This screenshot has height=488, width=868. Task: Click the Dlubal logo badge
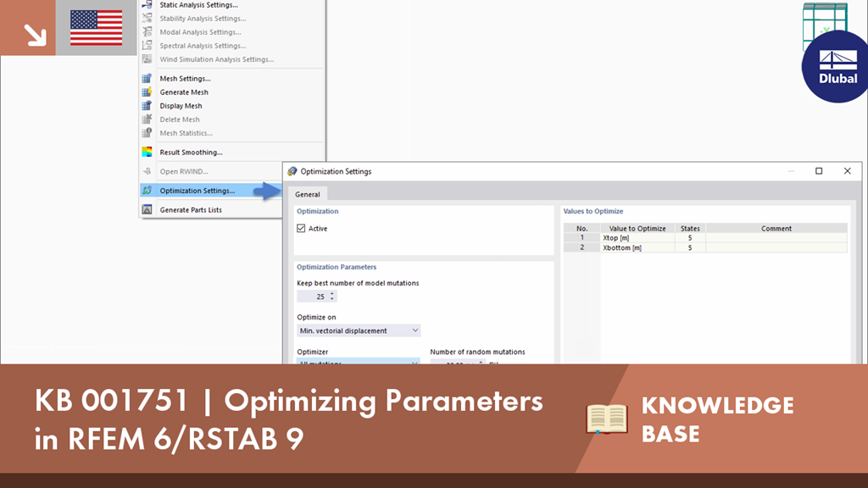[837, 67]
